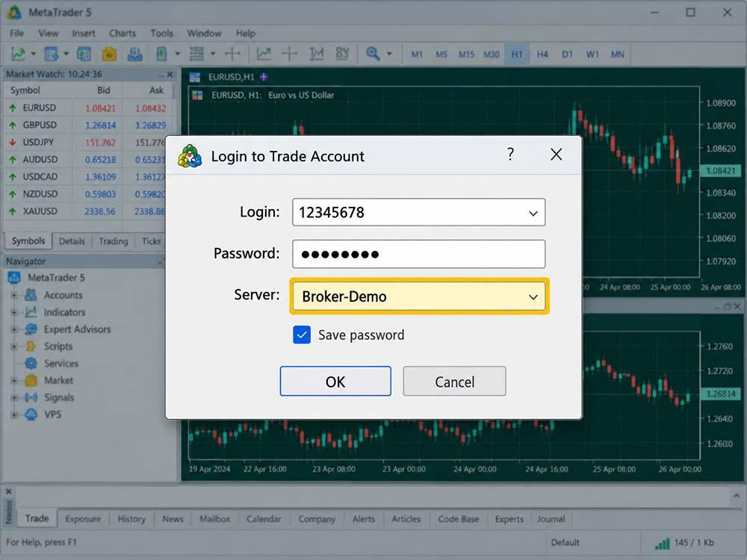
Task: Click the plus icon beside EURUSD,H1 tab
Action: [x=264, y=77]
